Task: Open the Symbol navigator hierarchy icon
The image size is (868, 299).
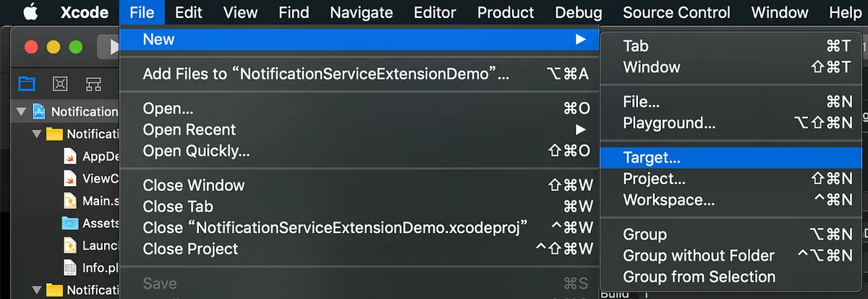Action: pos(93,83)
